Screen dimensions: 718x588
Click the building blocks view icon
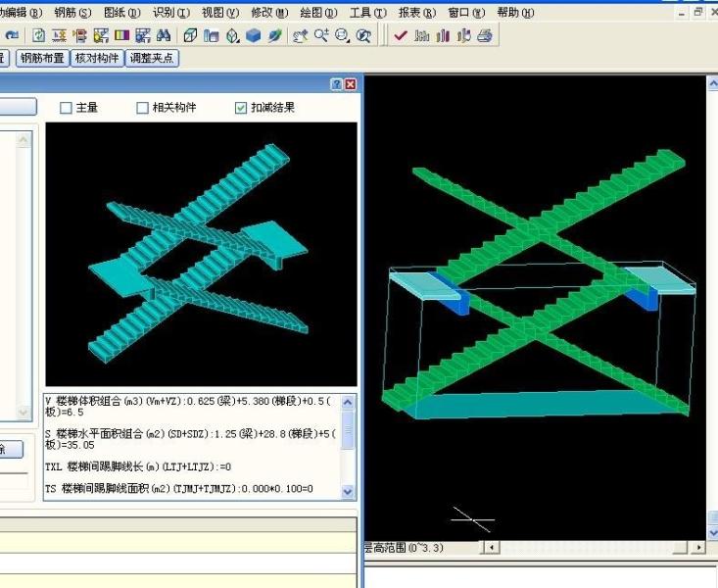212,35
